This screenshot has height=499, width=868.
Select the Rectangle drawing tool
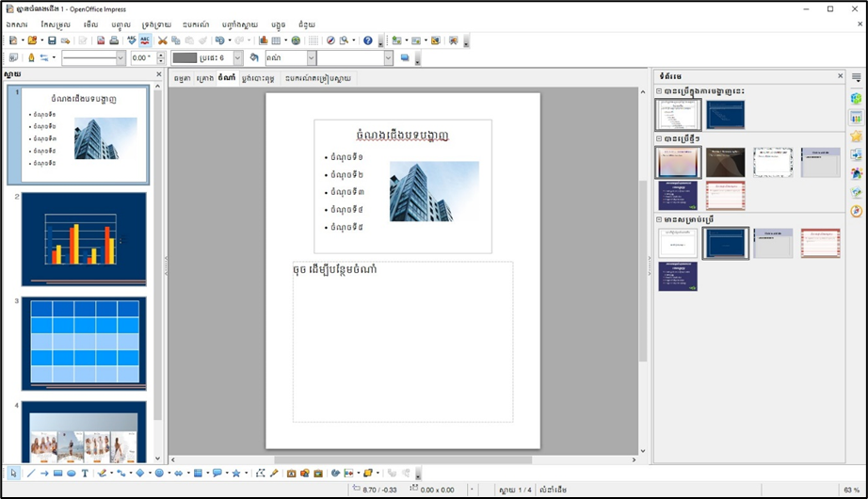[x=58, y=474]
